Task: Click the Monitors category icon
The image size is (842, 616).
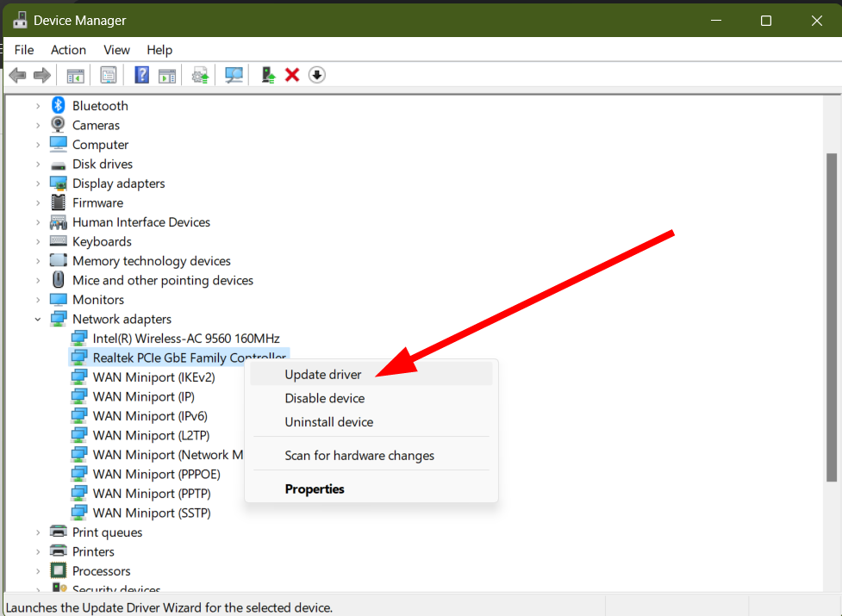Action: coord(58,299)
